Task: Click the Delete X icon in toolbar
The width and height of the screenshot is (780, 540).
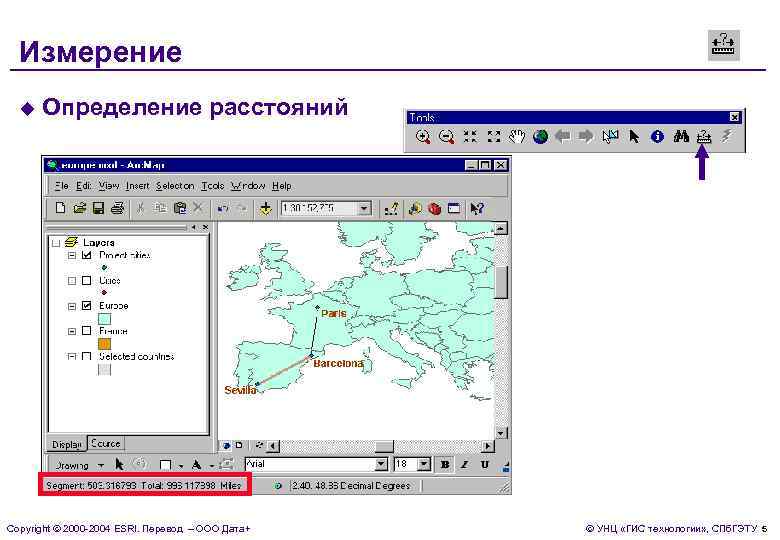Action: [x=197, y=208]
